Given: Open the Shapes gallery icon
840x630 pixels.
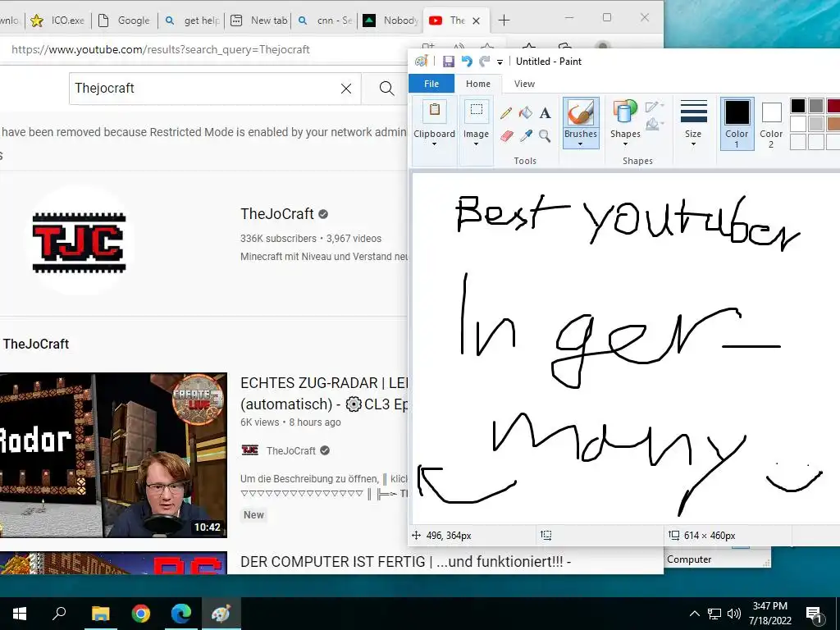Looking at the screenshot, I should [x=624, y=112].
